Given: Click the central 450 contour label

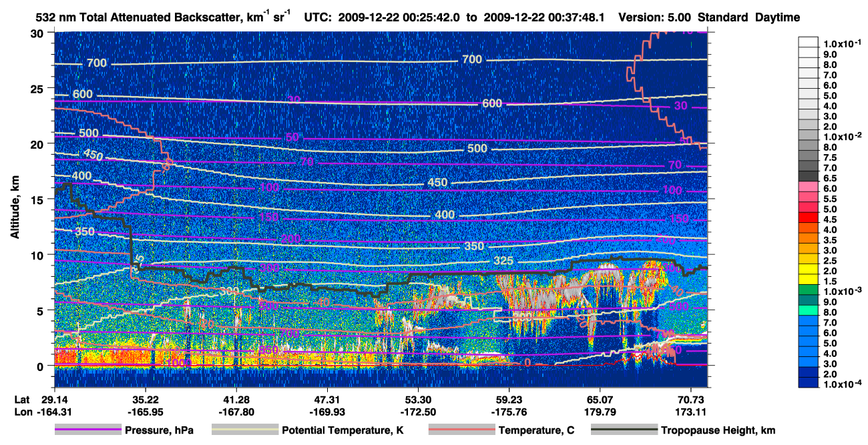Looking at the screenshot, I should (437, 183).
